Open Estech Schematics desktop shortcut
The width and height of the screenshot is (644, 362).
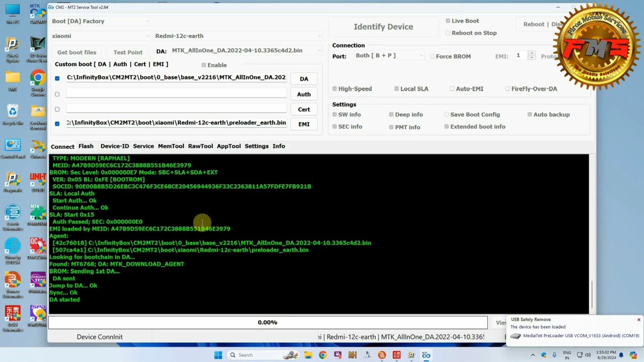[13, 218]
